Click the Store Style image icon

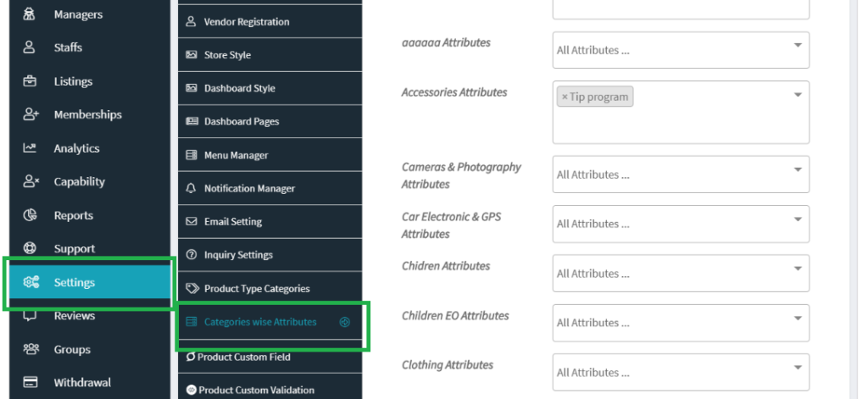[191, 55]
